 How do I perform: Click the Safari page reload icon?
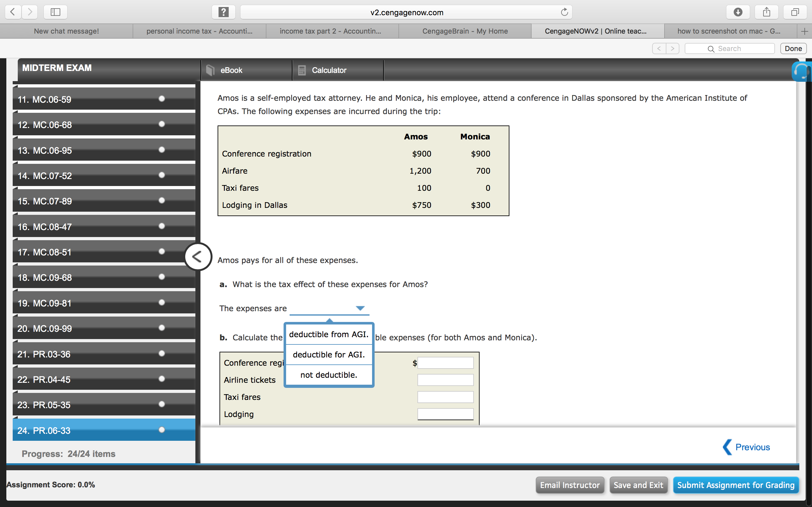(564, 12)
